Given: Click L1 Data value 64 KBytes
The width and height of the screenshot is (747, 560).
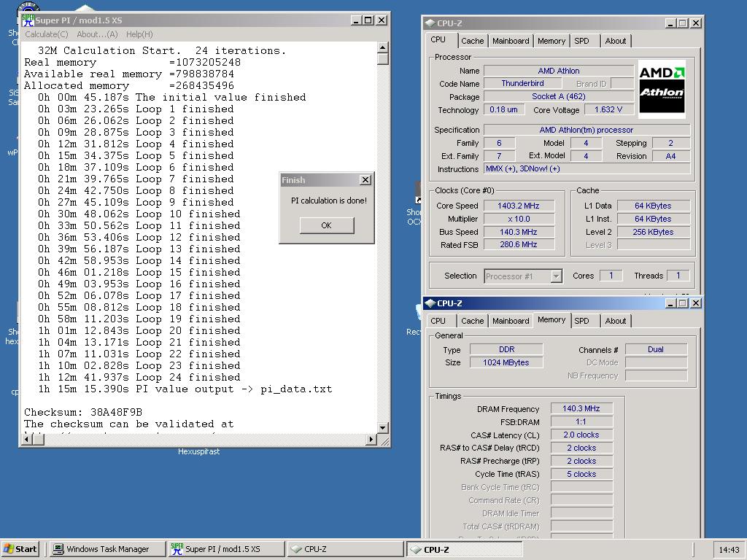Looking at the screenshot, I should [654, 206].
